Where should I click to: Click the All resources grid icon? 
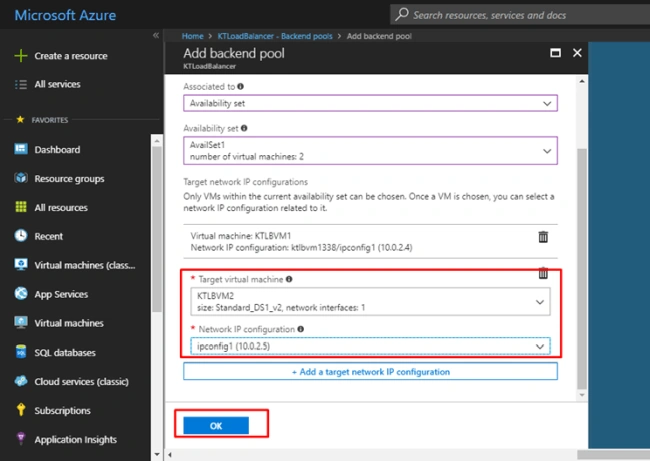(21, 207)
